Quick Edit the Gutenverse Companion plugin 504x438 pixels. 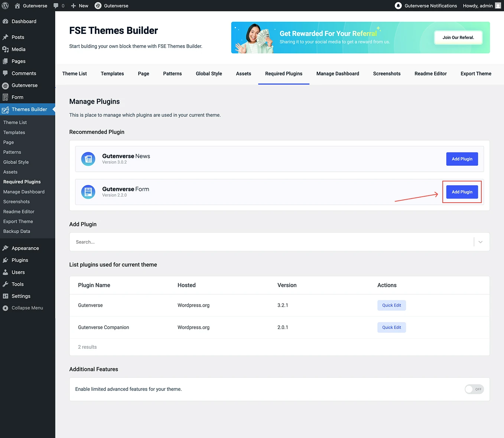coord(391,328)
